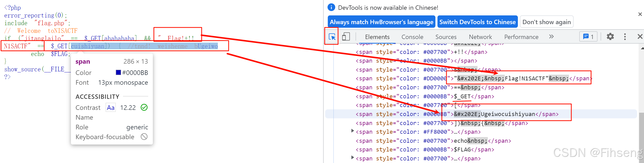
Task: Dismiss the language notification bar
Action: [640, 14]
